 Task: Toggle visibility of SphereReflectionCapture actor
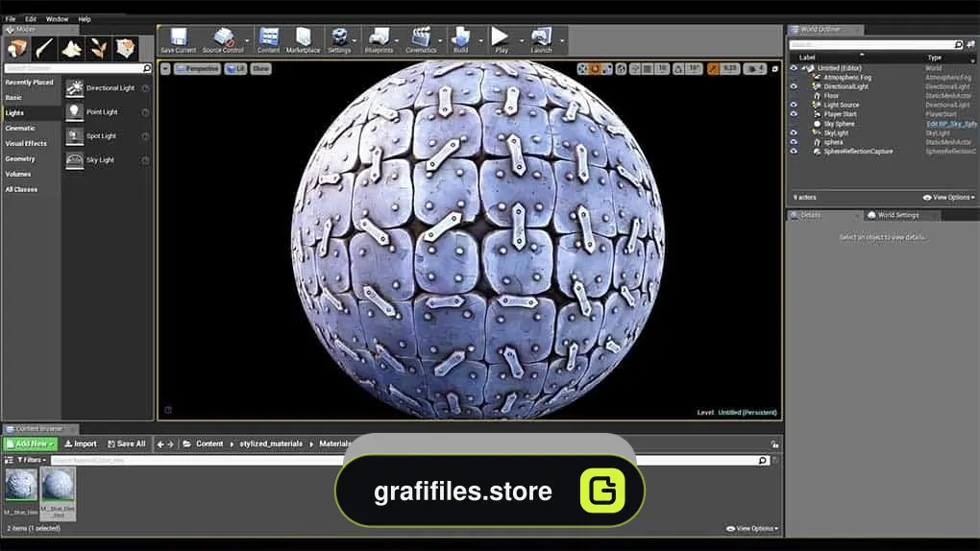point(794,151)
